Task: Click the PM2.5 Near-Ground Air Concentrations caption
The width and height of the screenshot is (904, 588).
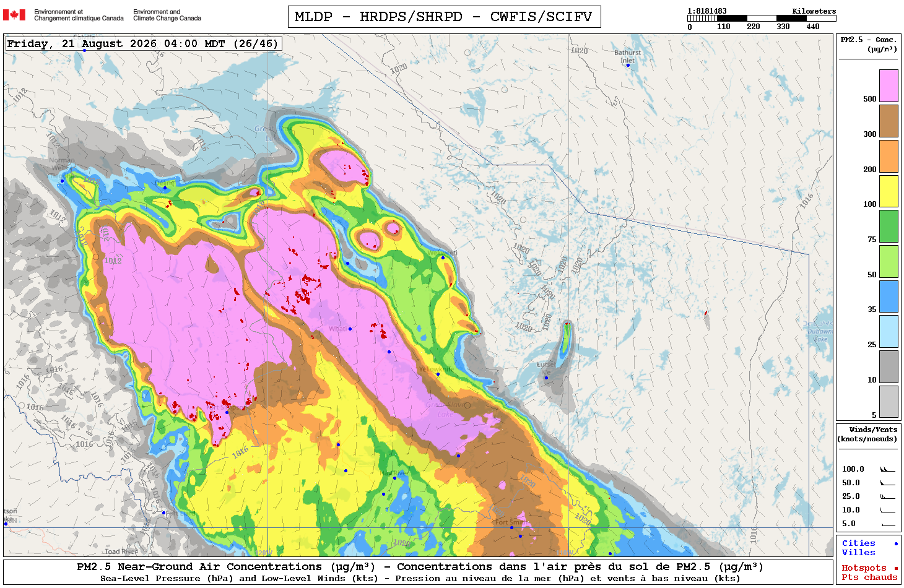Action: tap(420, 567)
